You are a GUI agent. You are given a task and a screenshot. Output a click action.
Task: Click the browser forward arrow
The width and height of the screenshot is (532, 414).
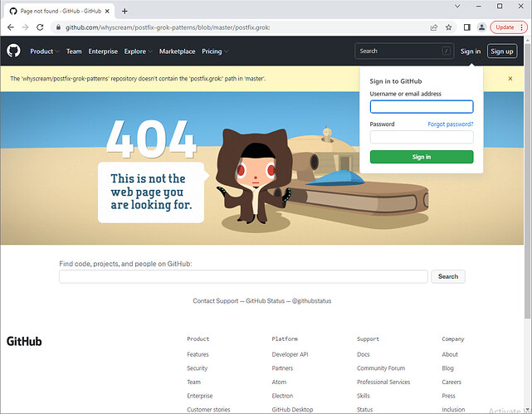(x=26, y=27)
